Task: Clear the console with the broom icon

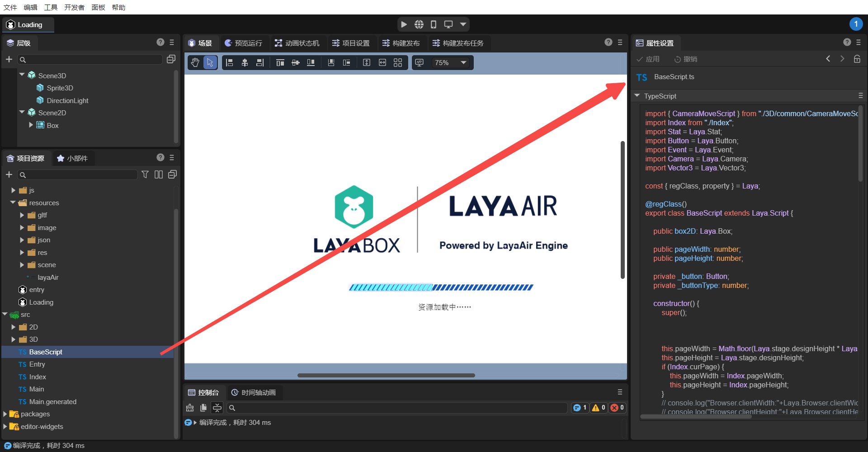Action: pos(190,408)
